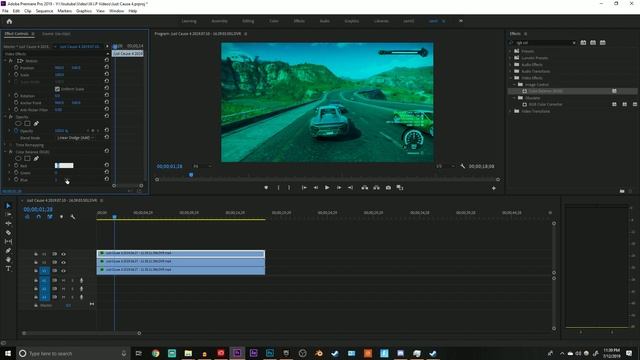640x360 pixels.
Task: Add marker button in timeline header
Action: (x=61, y=217)
